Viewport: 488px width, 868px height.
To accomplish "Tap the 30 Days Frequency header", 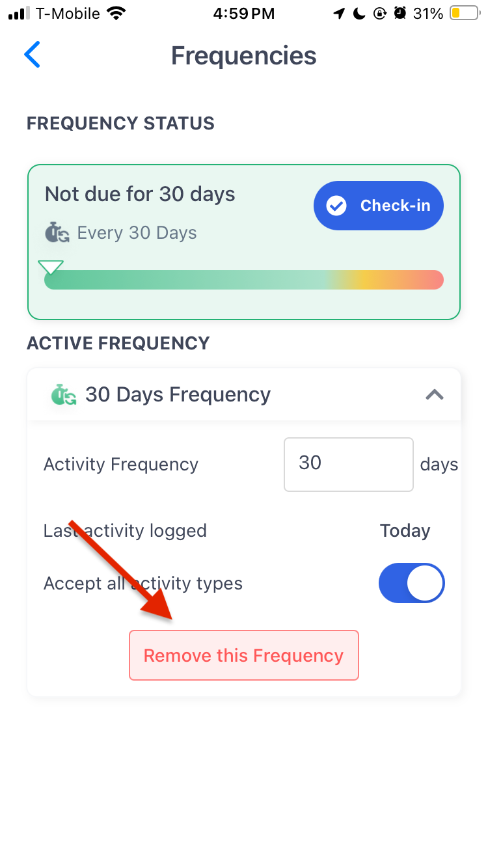I will (244, 394).
